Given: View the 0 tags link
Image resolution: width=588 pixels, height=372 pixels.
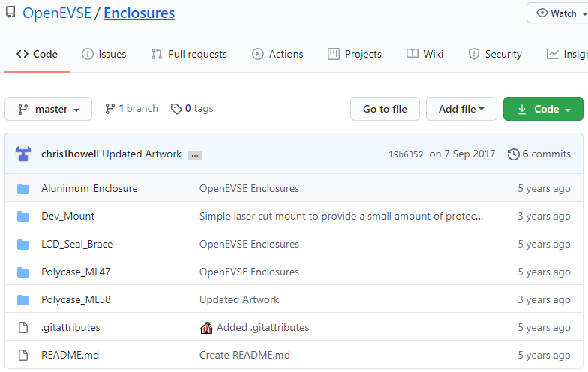Looking at the screenshot, I should [x=192, y=108].
